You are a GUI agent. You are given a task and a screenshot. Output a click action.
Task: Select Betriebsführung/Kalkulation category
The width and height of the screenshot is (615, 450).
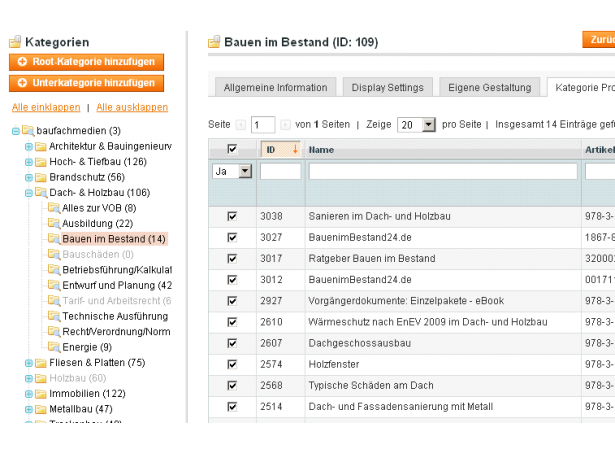coord(117,270)
